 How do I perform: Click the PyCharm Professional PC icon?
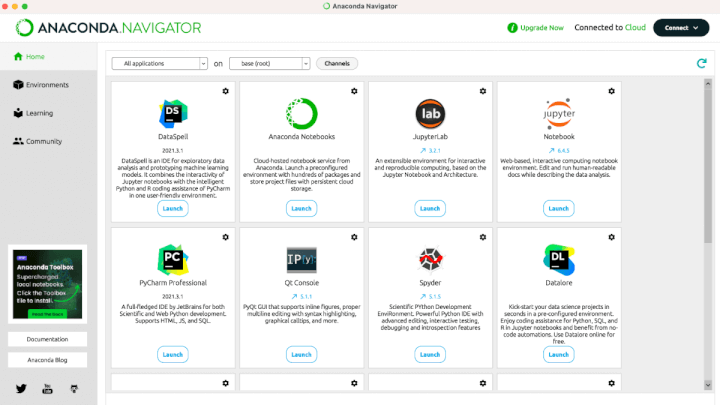click(173, 259)
